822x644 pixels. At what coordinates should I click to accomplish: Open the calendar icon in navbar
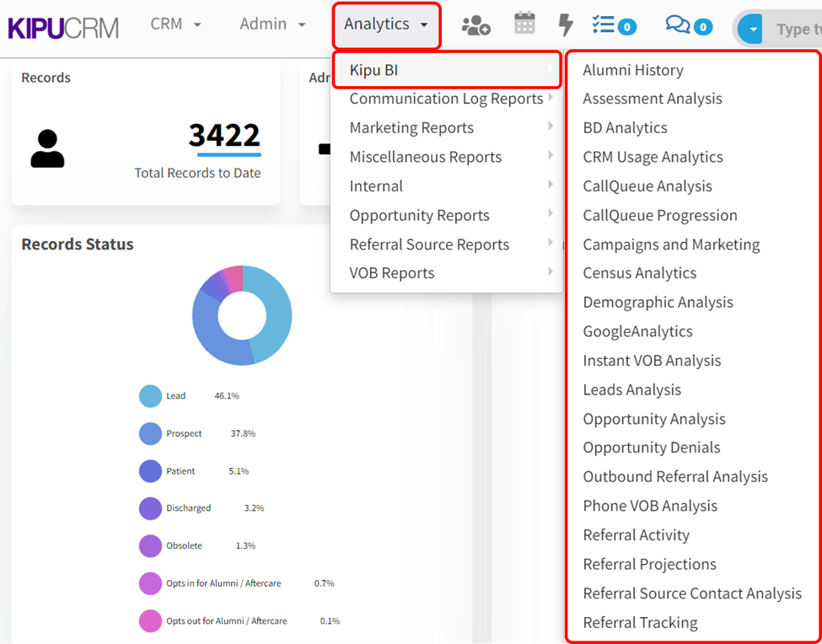click(x=524, y=24)
